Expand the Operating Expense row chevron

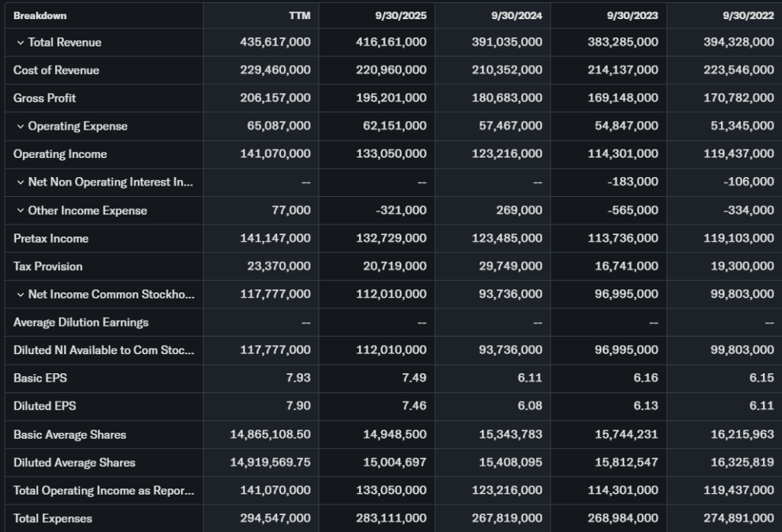tap(21, 127)
